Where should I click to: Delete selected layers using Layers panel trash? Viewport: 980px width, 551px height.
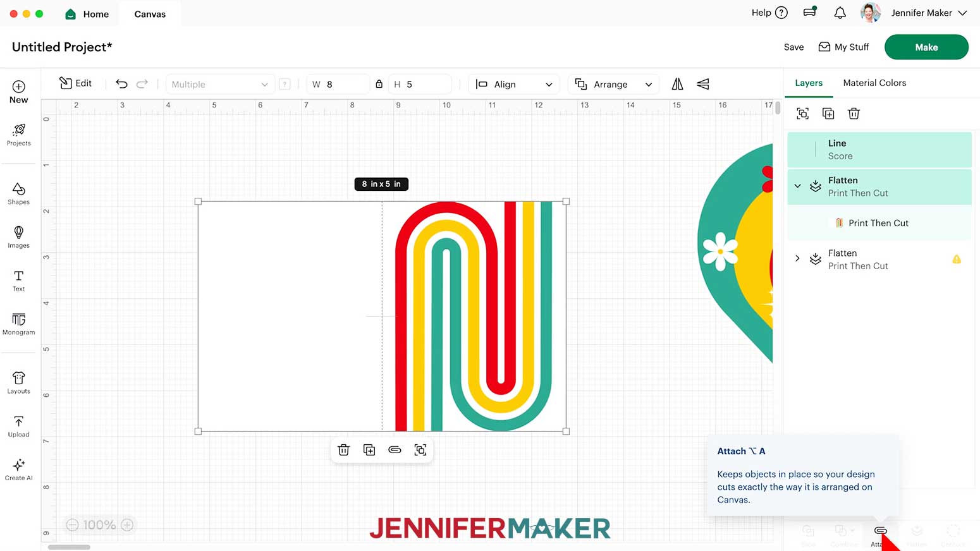[854, 114]
